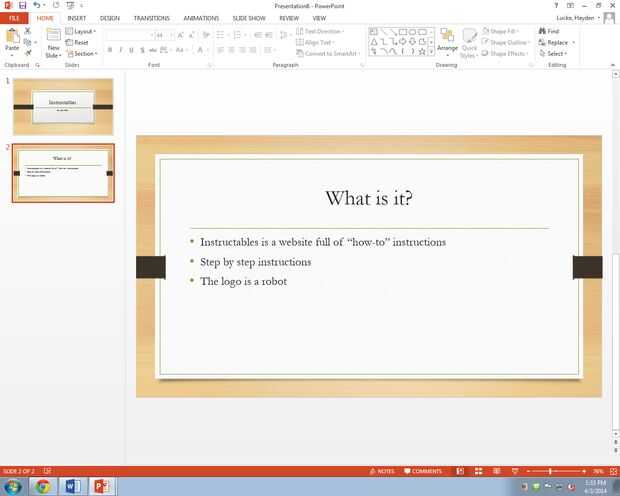Click spell check icon in status bar

coord(47,471)
